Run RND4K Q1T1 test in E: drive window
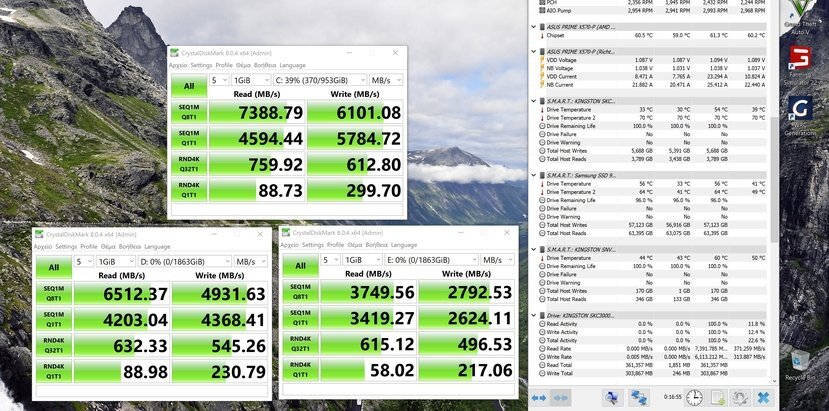The width and height of the screenshot is (829, 411). coord(300,370)
